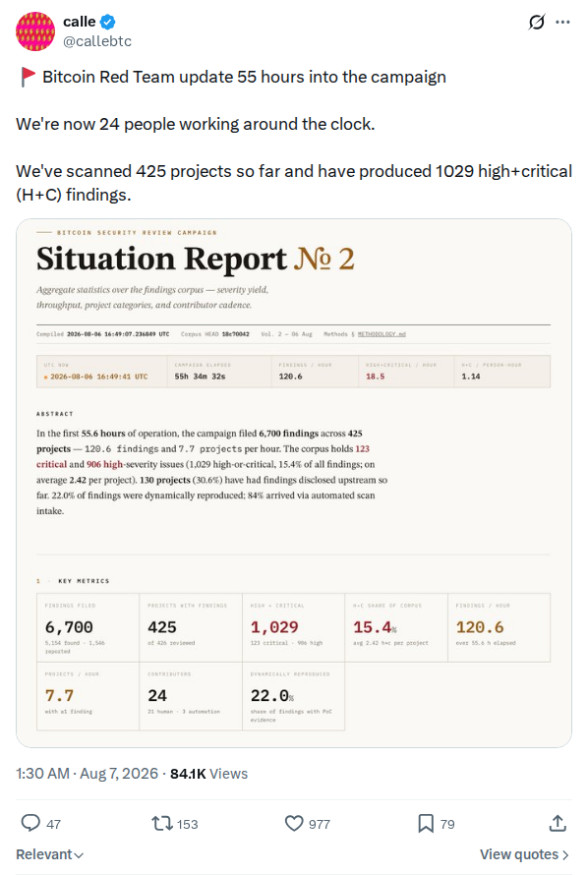Open calle's profile avatar
The image size is (588, 875).
click(35, 31)
